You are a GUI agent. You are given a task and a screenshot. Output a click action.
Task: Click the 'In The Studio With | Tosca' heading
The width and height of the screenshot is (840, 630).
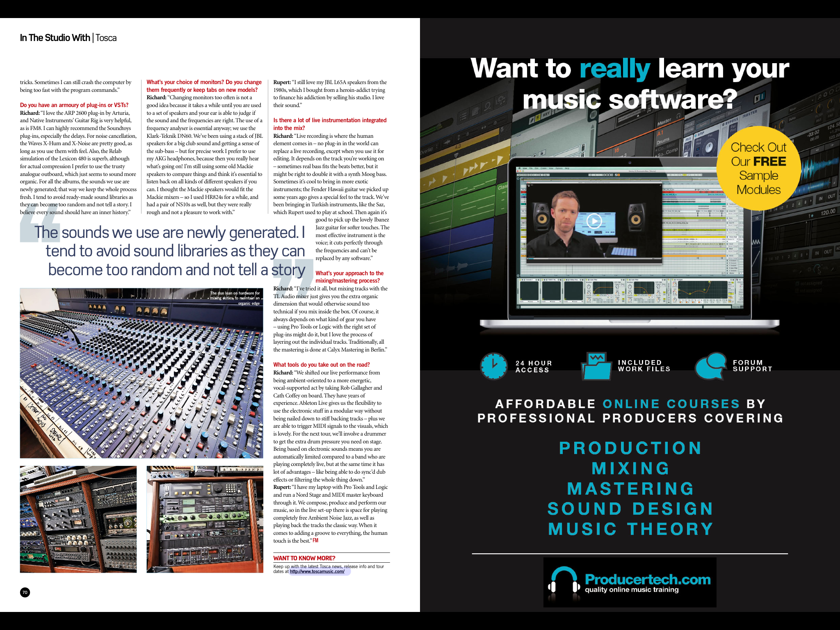pyautogui.click(x=68, y=38)
